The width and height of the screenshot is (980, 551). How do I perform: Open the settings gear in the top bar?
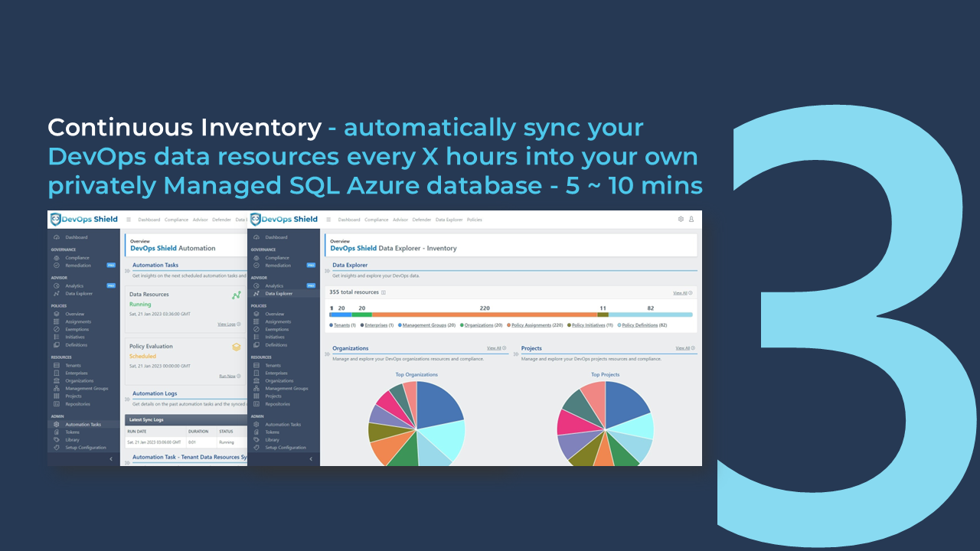point(680,220)
